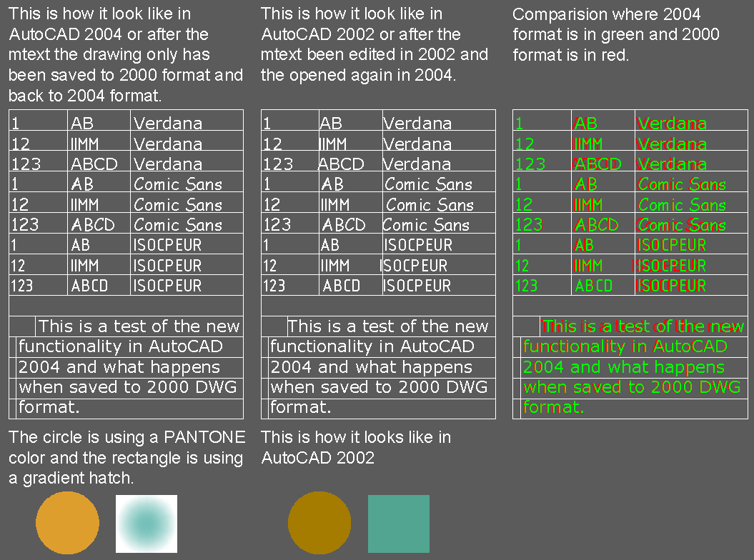Click "ABCD" in AutoCAD 2004 table's 123 Verdana row
The image size is (754, 560).
[94, 164]
